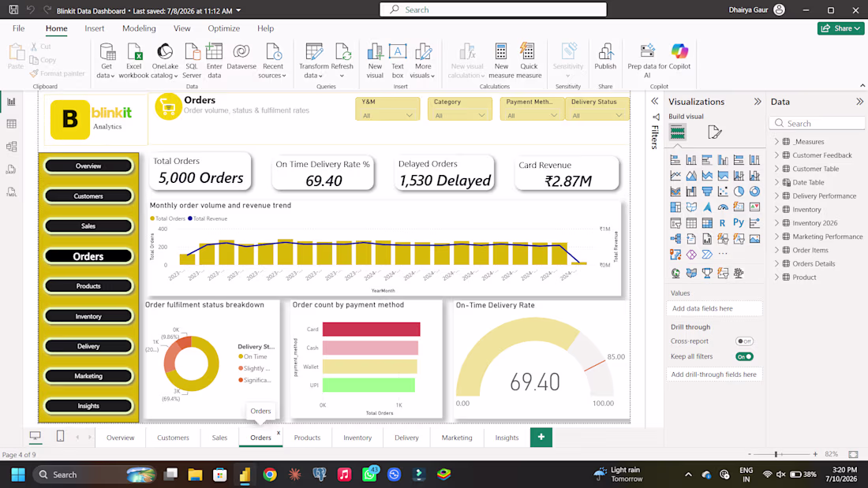Click the title bar Search field
The image size is (868, 488).
point(493,9)
